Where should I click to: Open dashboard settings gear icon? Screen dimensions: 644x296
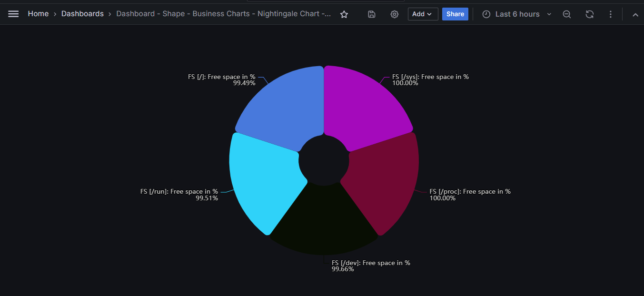(395, 14)
